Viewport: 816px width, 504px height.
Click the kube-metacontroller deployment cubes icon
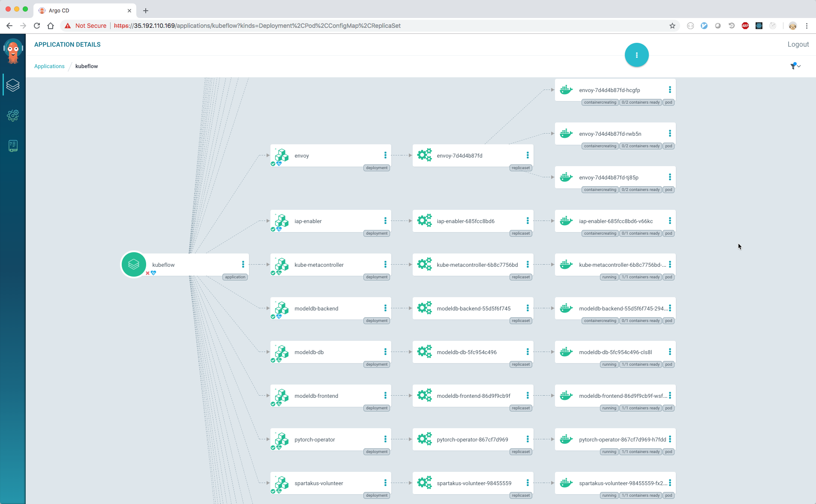pos(282,264)
